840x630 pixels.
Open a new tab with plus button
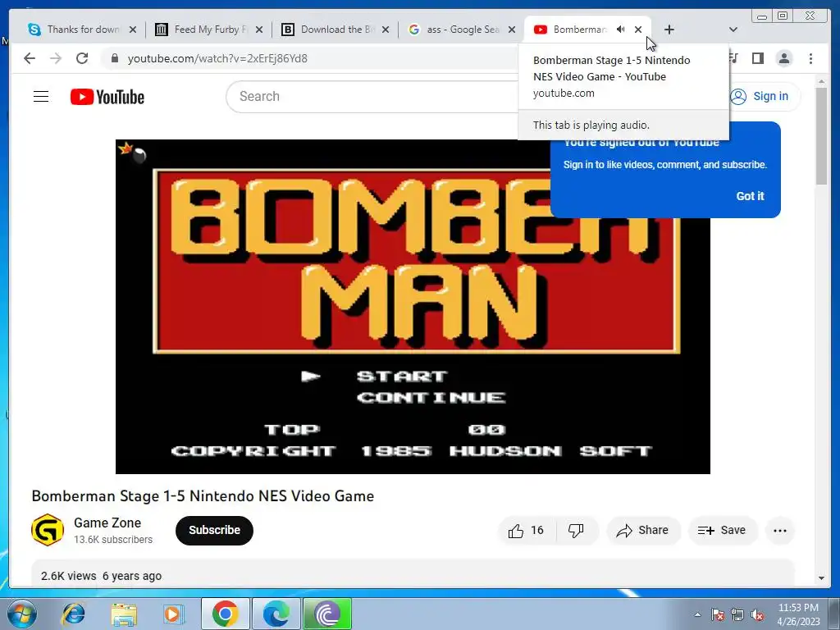(669, 30)
